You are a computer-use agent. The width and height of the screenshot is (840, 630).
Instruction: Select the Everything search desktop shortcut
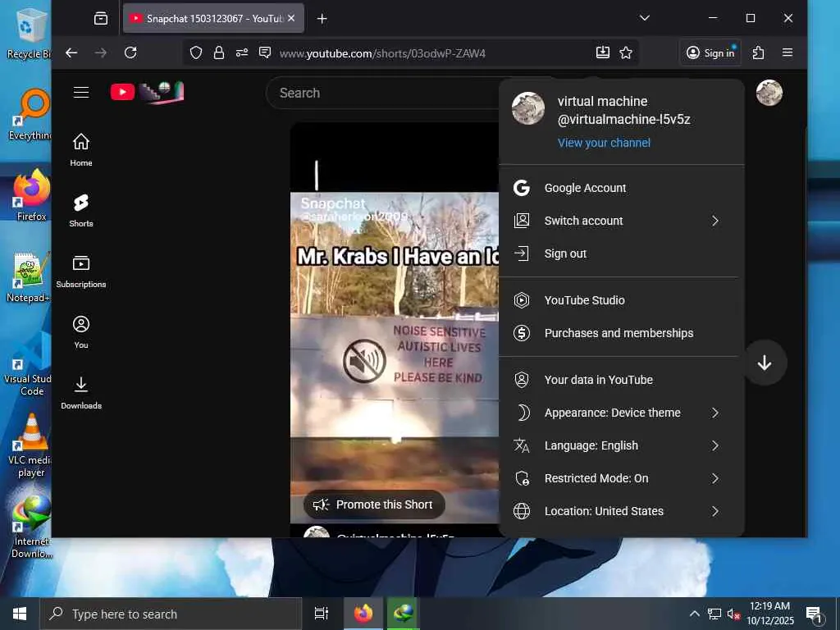click(31, 114)
